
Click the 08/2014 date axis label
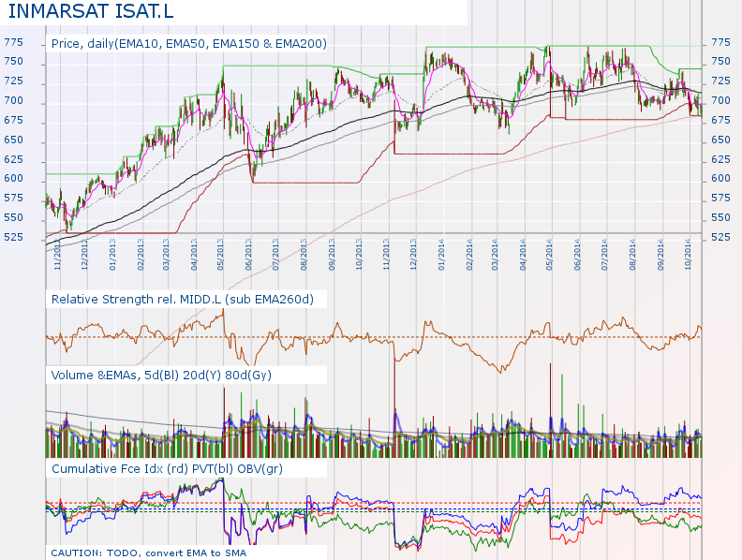coord(632,255)
